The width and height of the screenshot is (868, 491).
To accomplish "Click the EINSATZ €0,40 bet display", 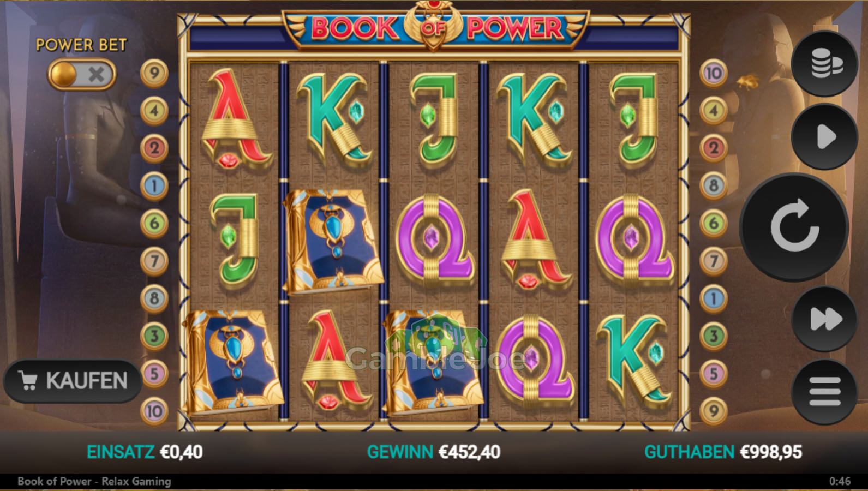I will [145, 452].
